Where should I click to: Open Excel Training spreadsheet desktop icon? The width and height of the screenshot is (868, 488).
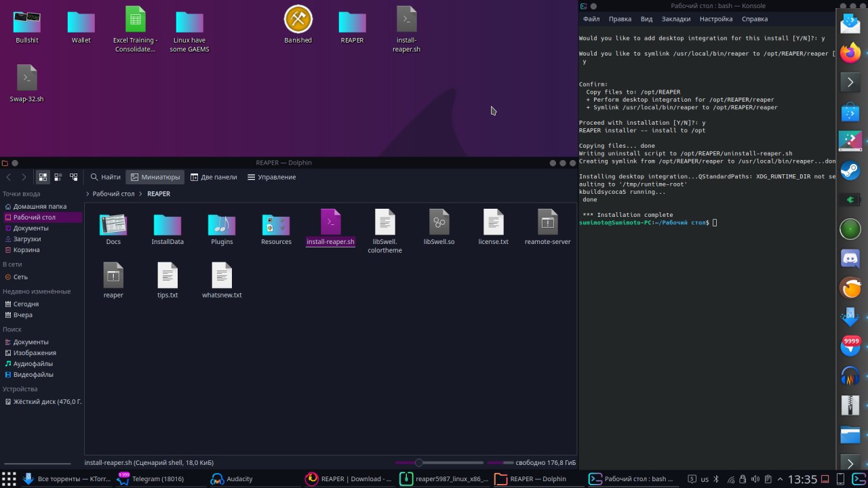click(136, 30)
